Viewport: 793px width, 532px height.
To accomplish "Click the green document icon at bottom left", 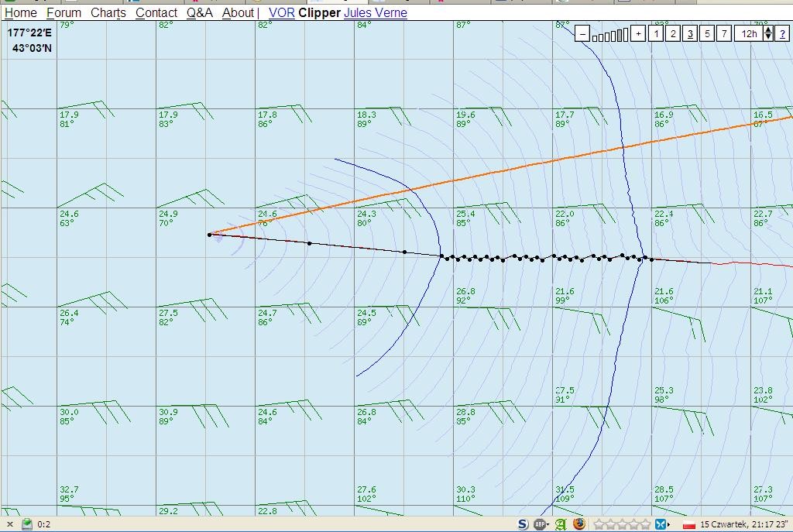I will (27, 524).
